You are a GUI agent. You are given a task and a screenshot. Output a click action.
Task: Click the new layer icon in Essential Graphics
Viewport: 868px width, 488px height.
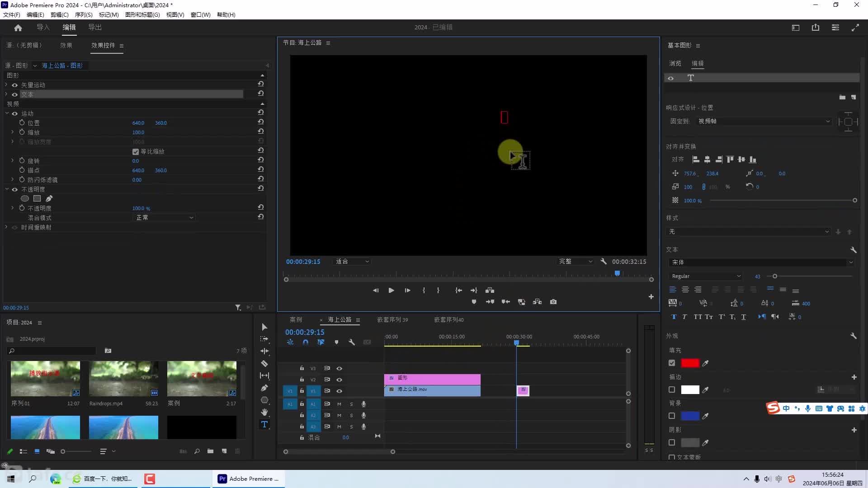[x=854, y=97]
